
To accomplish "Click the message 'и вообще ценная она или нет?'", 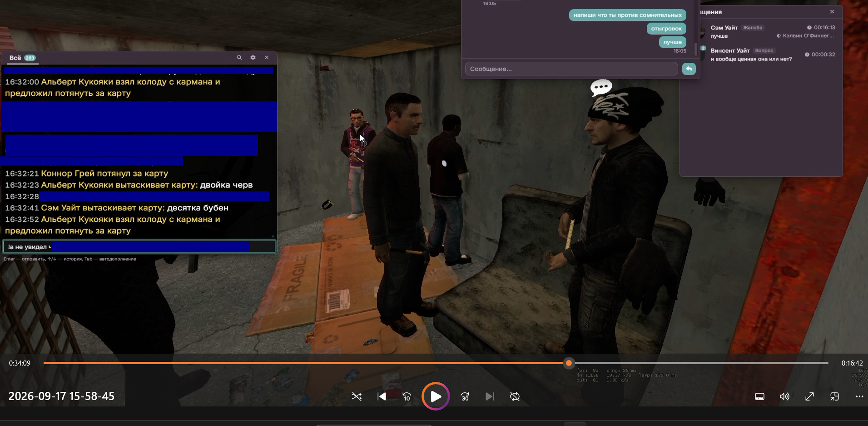I will tap(751, 59).
